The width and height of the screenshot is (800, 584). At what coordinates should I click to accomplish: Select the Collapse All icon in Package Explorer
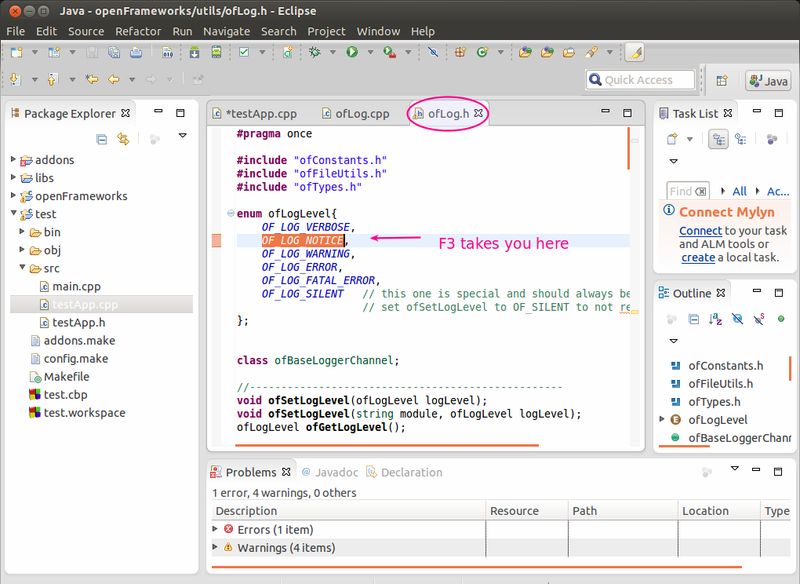tap(102, 137)
